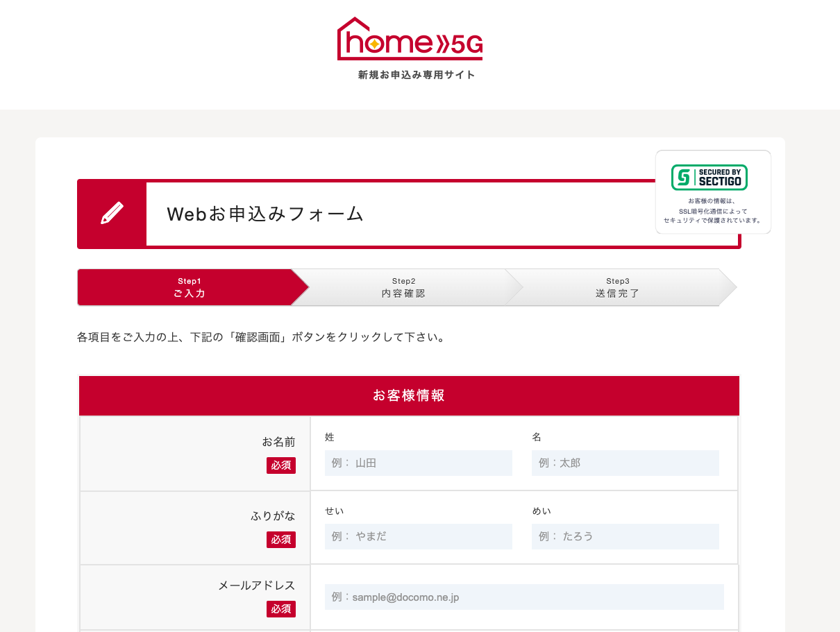Select the Step1 ご入力 step

190,287
